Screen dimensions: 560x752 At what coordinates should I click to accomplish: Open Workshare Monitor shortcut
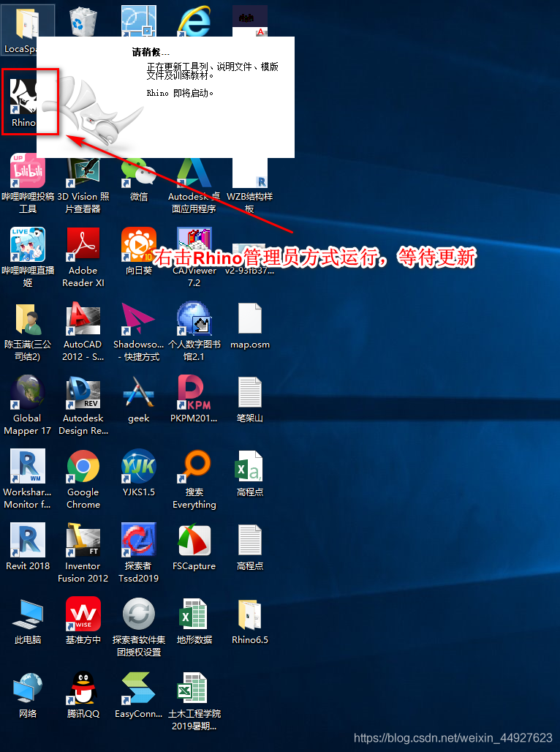(x=28, y=478)
